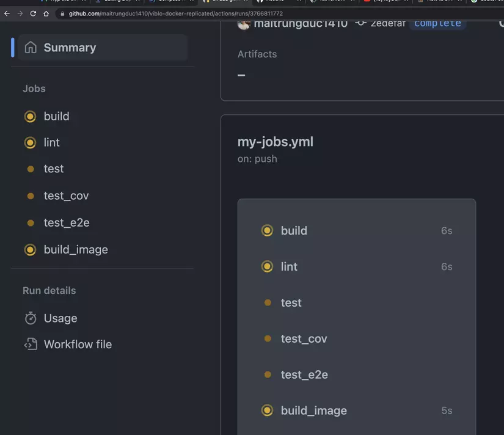This screenshot has width=504, height=435.
Task: Open the build job from the sidebar
Action: click(x=56, y=116)
